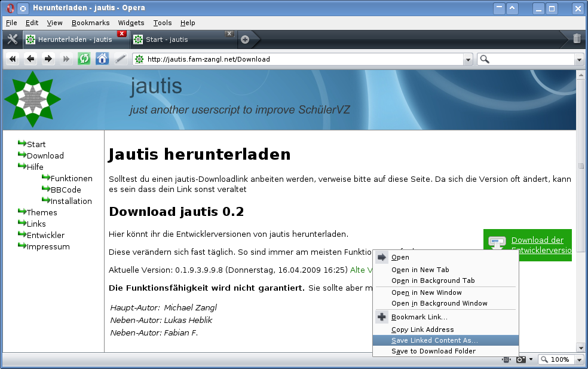The height and width of the screenshot is (369, 588).
Task: Click the Bookmark Link plus icon
Action: (382, 317)
